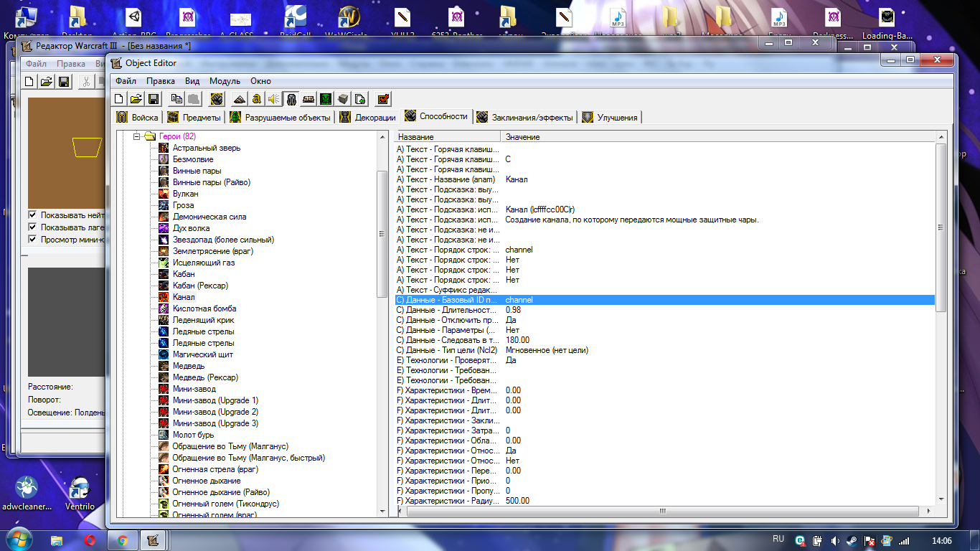Select 'Безмолвие' in the abilities tree
The height and width of the screenshot is (551, 980).
[193, 159]
